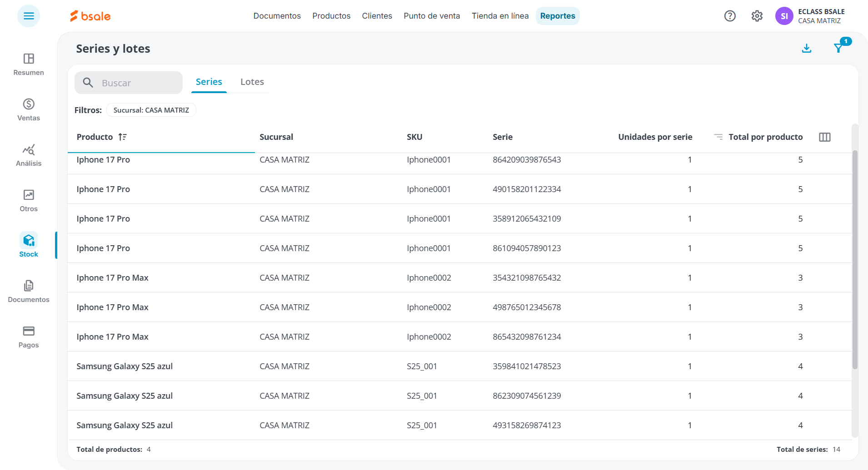Viewport: 868px width, 470px height.
Task: Download the series report
Action: pyautogui.click(x=807, y=48)
